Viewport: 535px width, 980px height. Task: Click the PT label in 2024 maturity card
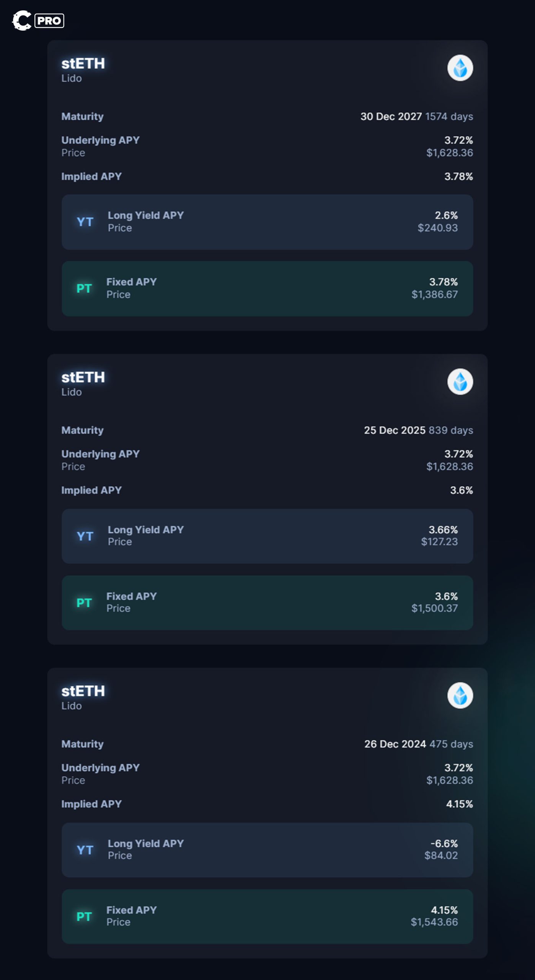tap(84, 916)
